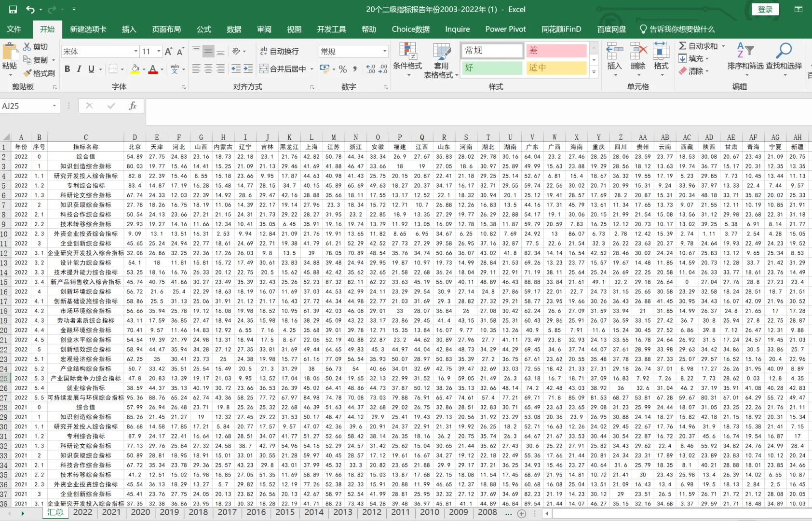Open the number format dropdown (常规)
The width and height of the screenshot is (812, 521).
(x=385, y=52)
